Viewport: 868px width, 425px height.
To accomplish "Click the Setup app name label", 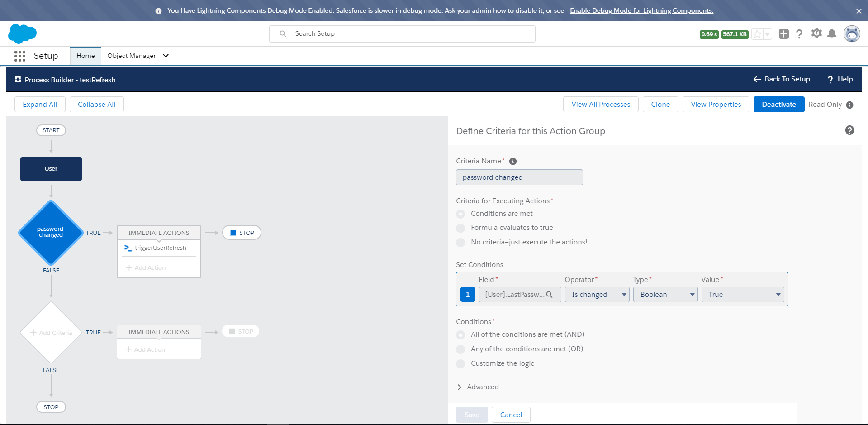I will pos(46,56).
